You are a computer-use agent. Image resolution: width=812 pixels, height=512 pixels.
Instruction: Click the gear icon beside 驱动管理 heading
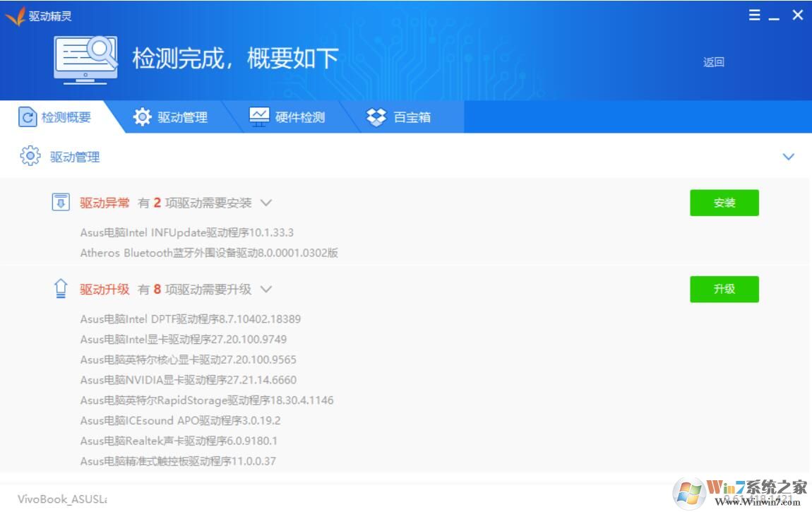pos(29,156)
